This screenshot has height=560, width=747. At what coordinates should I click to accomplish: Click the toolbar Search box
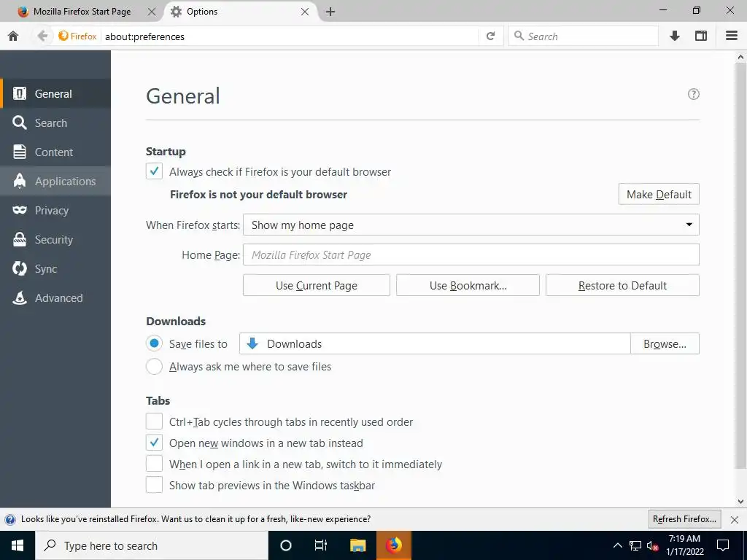584,36
